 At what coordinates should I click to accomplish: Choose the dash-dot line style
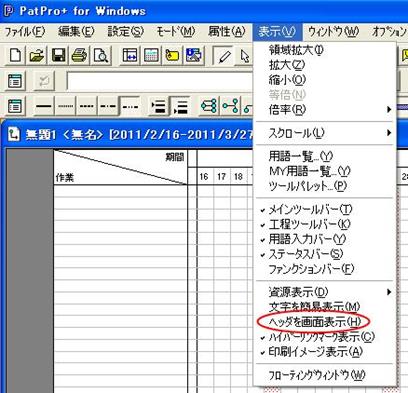[108, 107]
